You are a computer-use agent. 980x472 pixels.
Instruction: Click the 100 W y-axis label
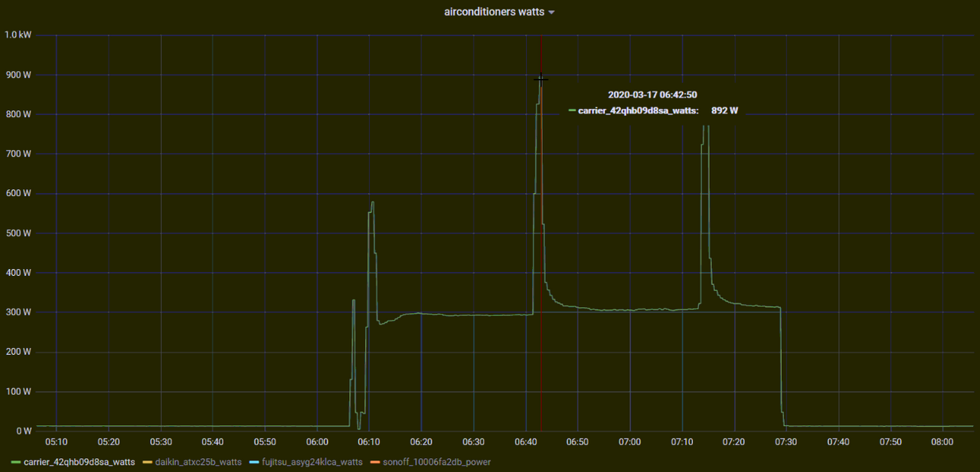click(x=18, y=392)
